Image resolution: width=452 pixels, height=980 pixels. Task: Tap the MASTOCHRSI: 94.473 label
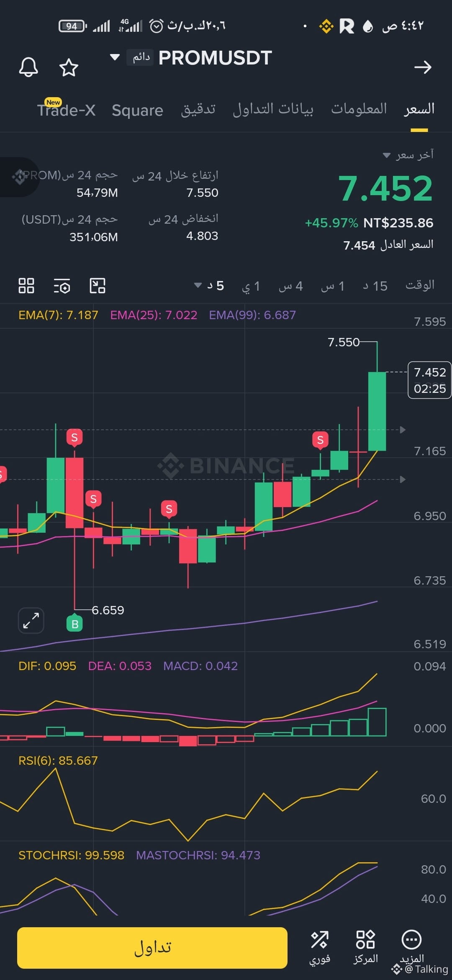[198, 855]
